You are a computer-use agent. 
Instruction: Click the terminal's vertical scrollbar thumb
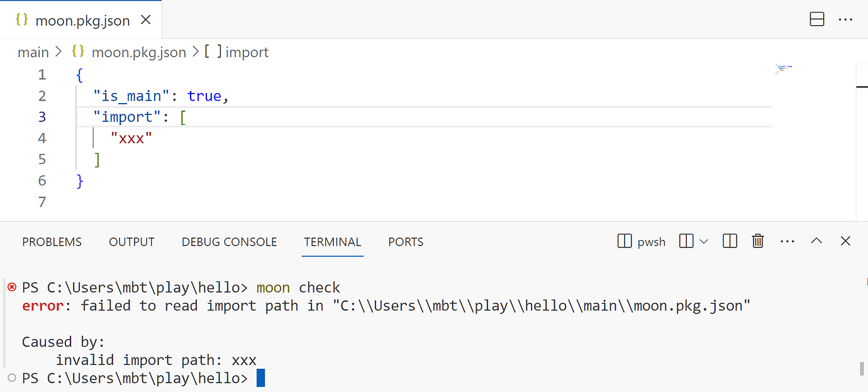click(x=862, y=368)
